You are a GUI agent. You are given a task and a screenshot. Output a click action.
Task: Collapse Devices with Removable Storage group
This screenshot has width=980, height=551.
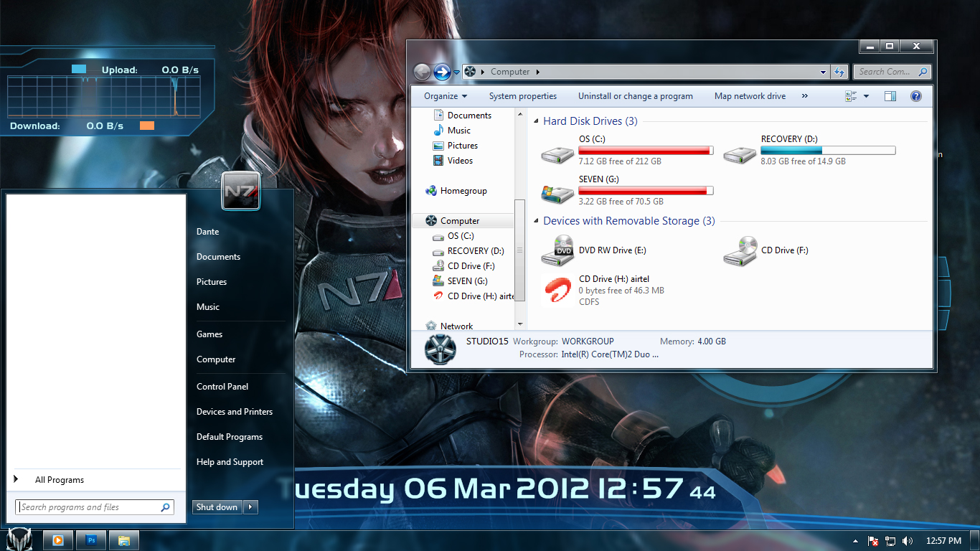click(537, 222)
